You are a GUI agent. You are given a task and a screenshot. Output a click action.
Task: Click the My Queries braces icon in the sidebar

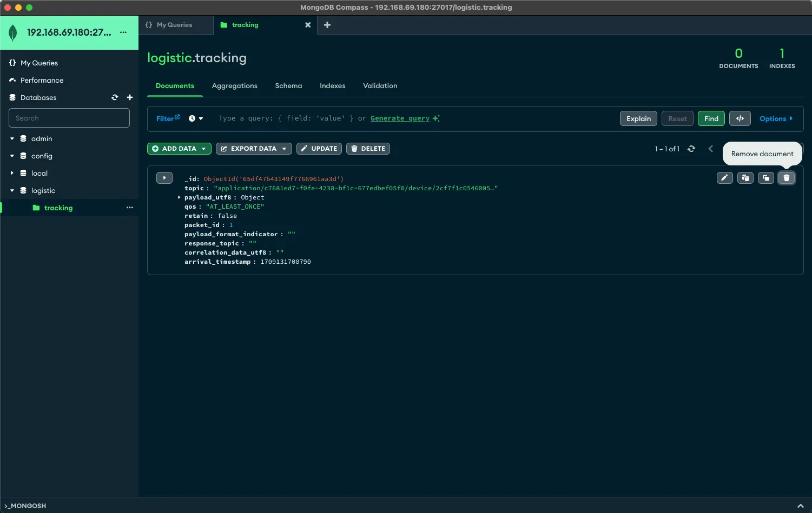tap(12, 63)
